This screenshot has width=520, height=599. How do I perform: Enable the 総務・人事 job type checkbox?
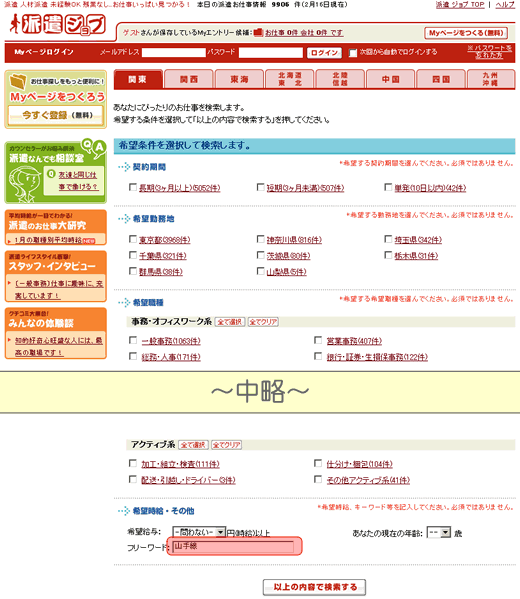[133, 356]
